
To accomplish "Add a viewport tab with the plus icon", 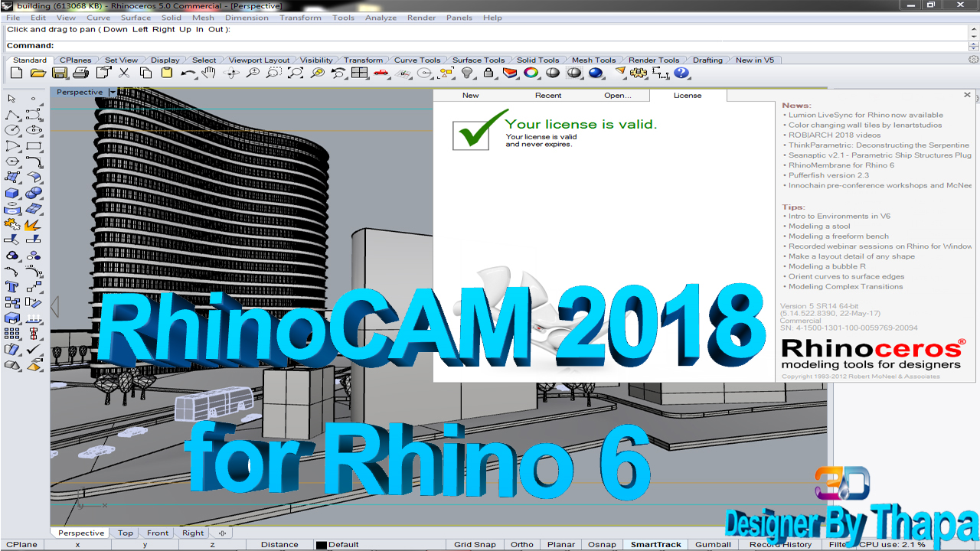I will (x=222, y=533).
